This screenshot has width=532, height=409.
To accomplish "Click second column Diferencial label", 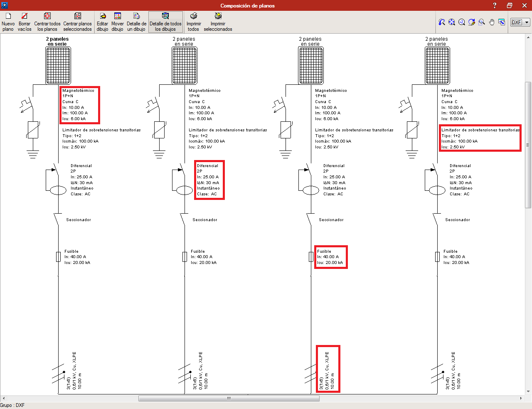I will click(x=207, y=165).
